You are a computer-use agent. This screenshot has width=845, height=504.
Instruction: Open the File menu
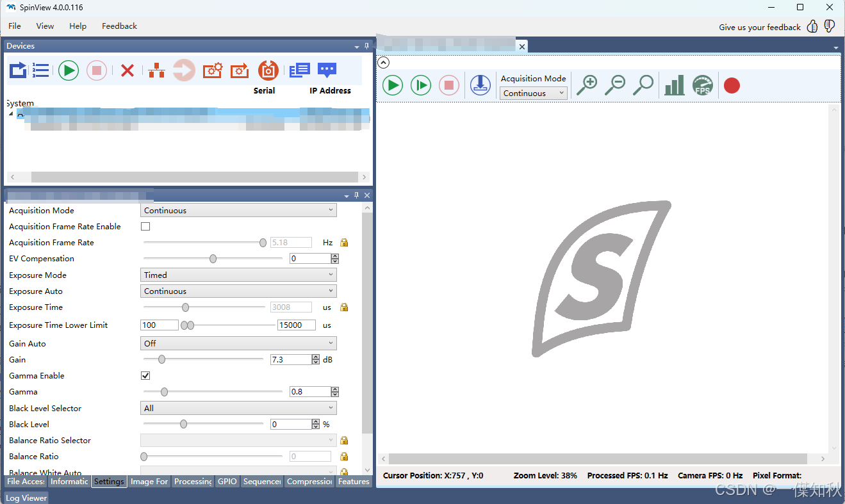pos(14,26)
